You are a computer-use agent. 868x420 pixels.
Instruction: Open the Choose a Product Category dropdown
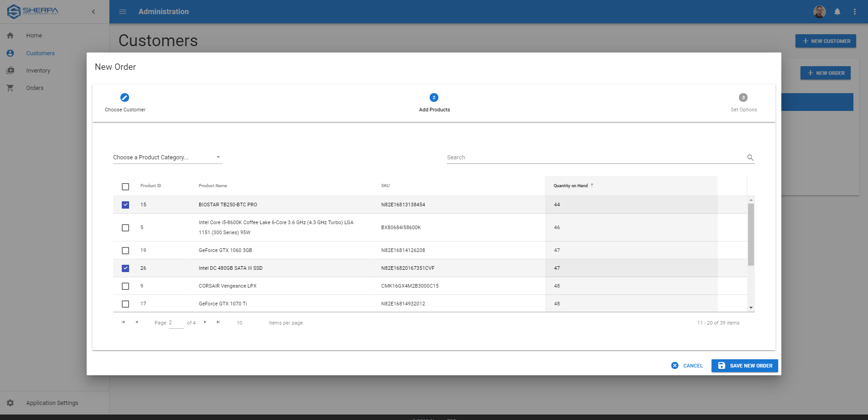pyautogui.click(x=167, y=157)
